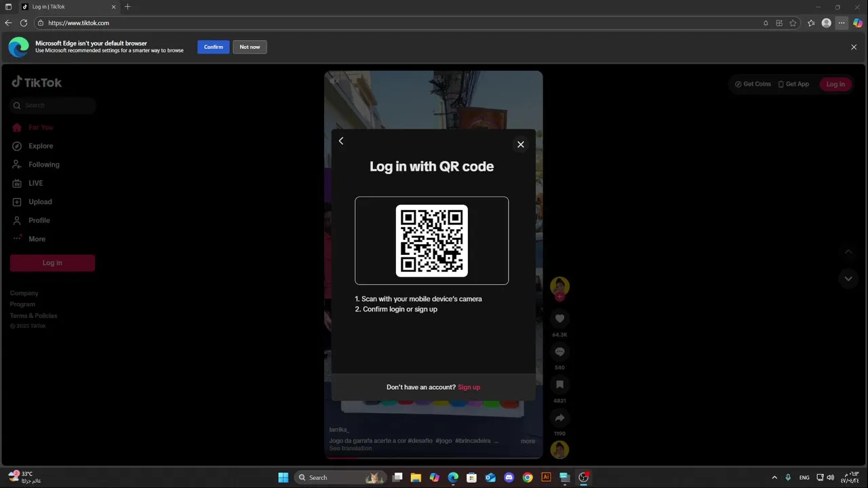Screen dimensions: 868x488
Task: Open Discord from the taskbar
Action: pyautogui.click(x=509, y=478)
